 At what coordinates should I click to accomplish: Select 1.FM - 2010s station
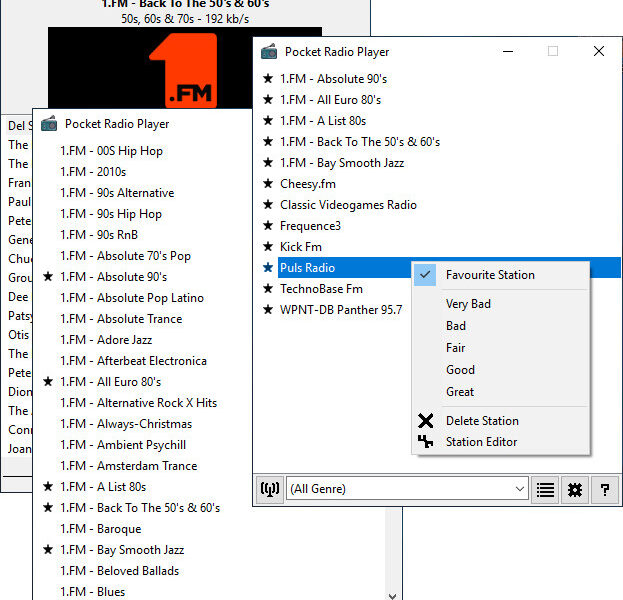(x=93, y=172)
